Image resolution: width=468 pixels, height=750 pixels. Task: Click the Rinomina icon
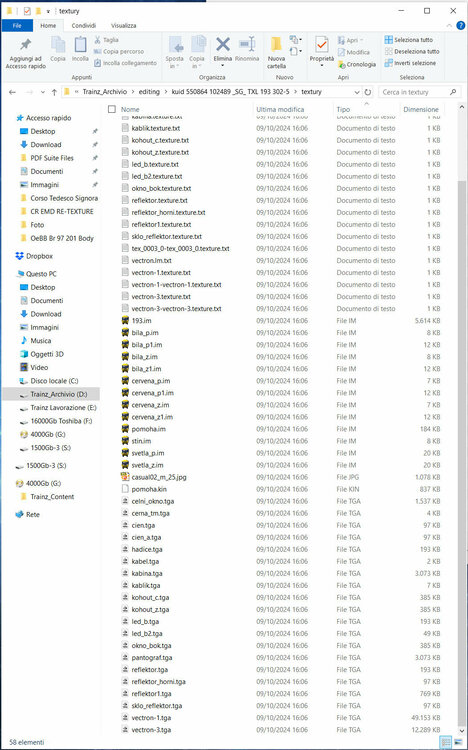click(247, 44)
